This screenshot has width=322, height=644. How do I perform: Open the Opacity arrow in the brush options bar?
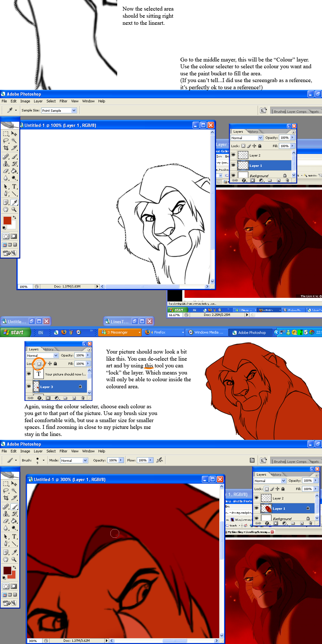point(121,460)
